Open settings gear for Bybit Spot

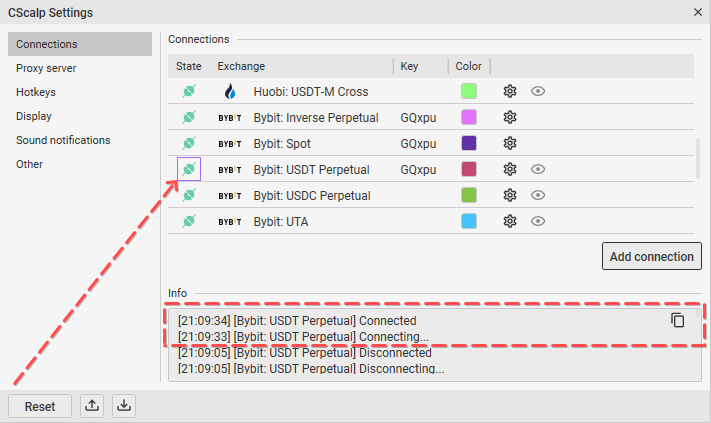pos(510,143)
